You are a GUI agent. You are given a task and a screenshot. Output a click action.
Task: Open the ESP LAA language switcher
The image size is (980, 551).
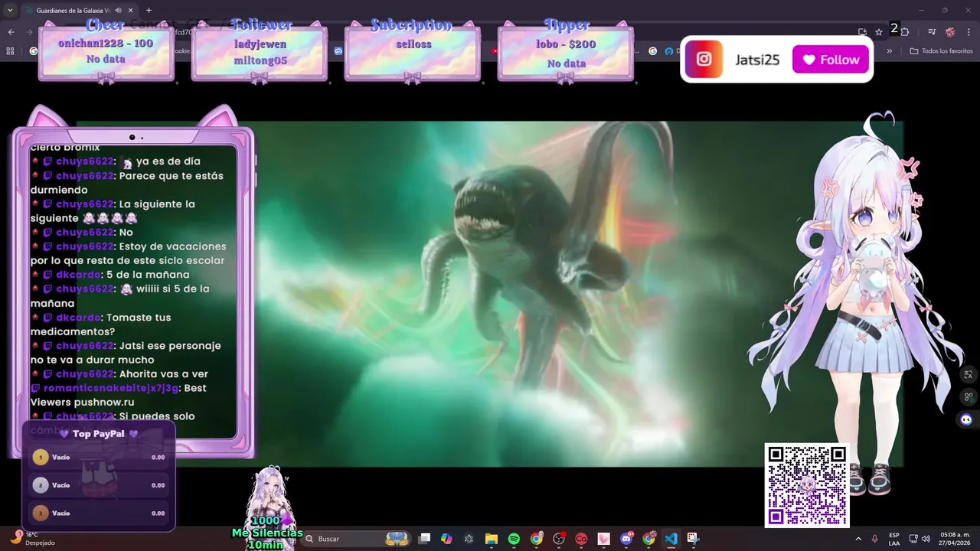pyautogui.click(x=894, y=539)
